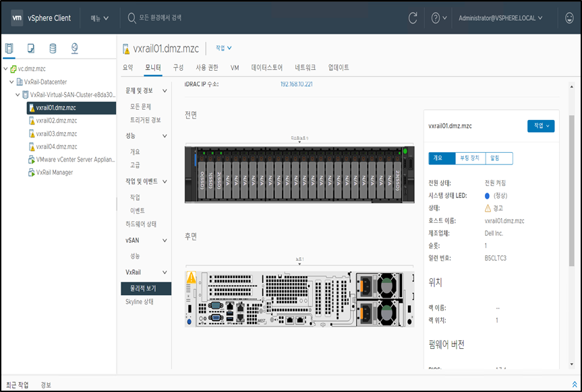
Task: Switch to the 사용 권한 tab
Action: [x=207, y=67]
